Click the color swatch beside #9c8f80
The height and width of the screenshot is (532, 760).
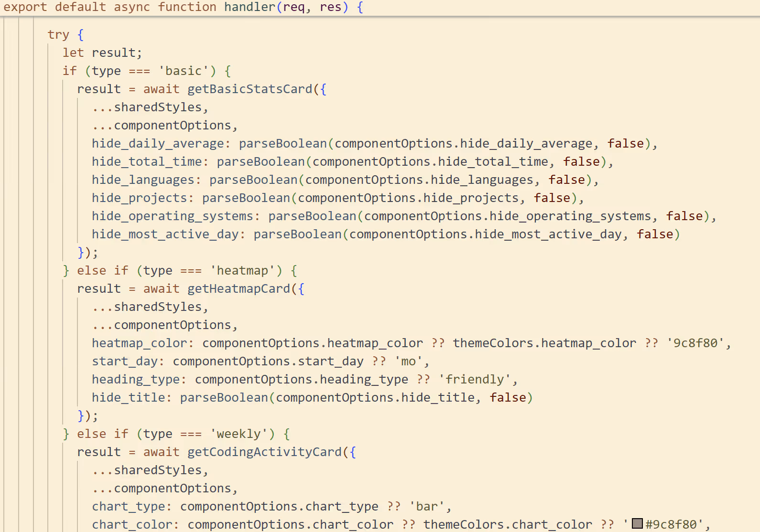[637, 523]
